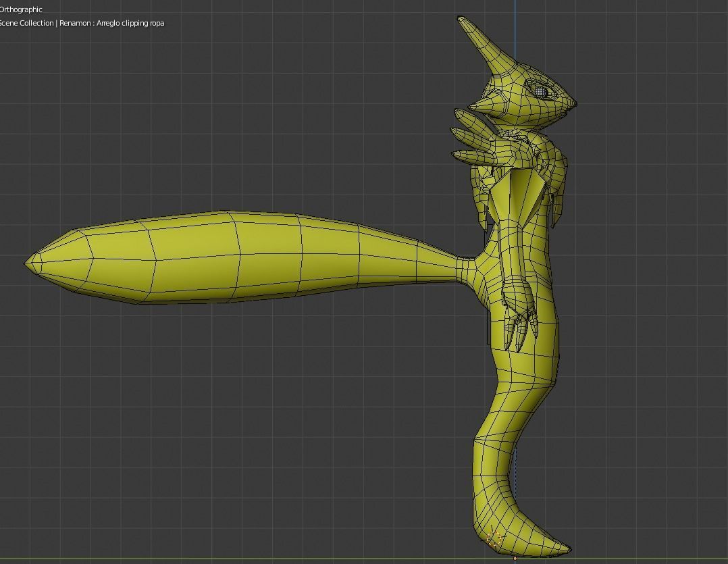This screenshot has height=564, width=728.
Task: Click the 3D cursor near the character's foot
Action: click(494, 540)
